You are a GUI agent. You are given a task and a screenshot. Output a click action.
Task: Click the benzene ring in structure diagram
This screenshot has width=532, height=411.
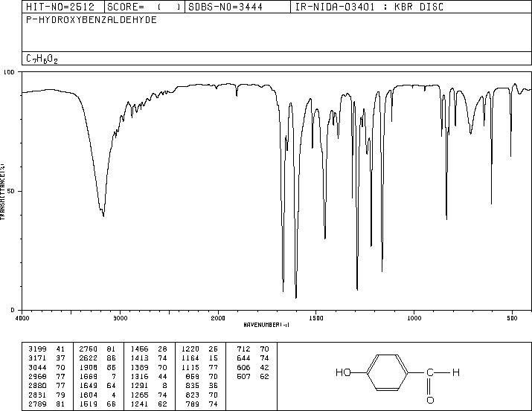click(387, 372)
